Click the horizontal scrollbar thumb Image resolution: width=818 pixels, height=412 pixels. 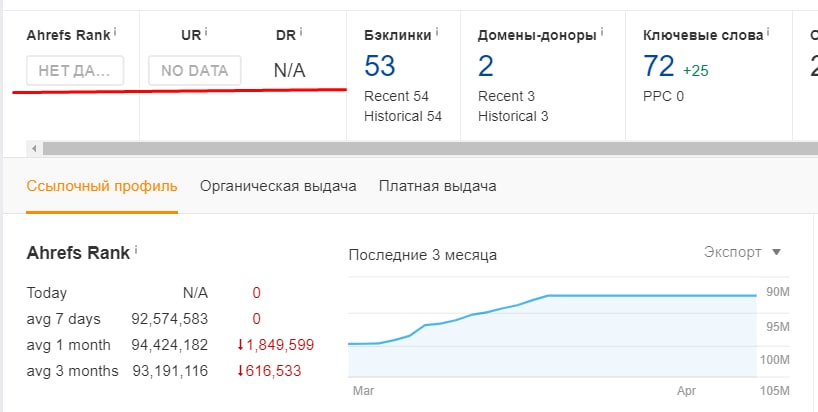[x=430, y=149]
